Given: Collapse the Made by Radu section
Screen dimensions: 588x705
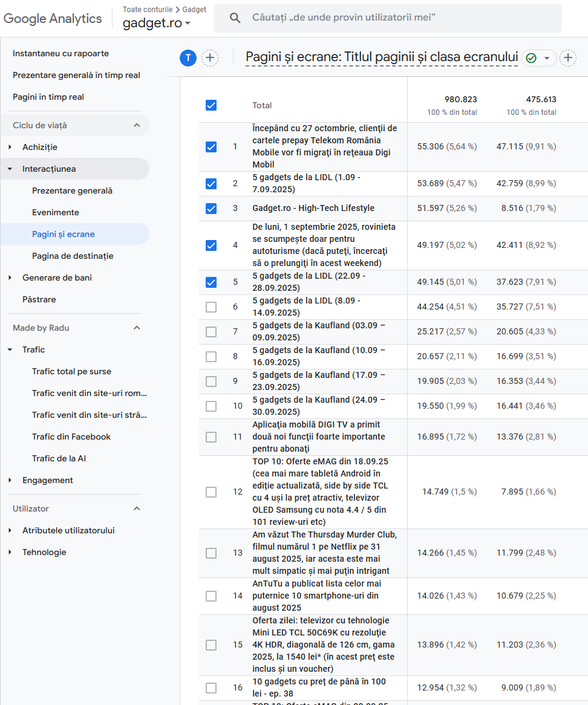Looking at the screenshot, I should [137, 328].
